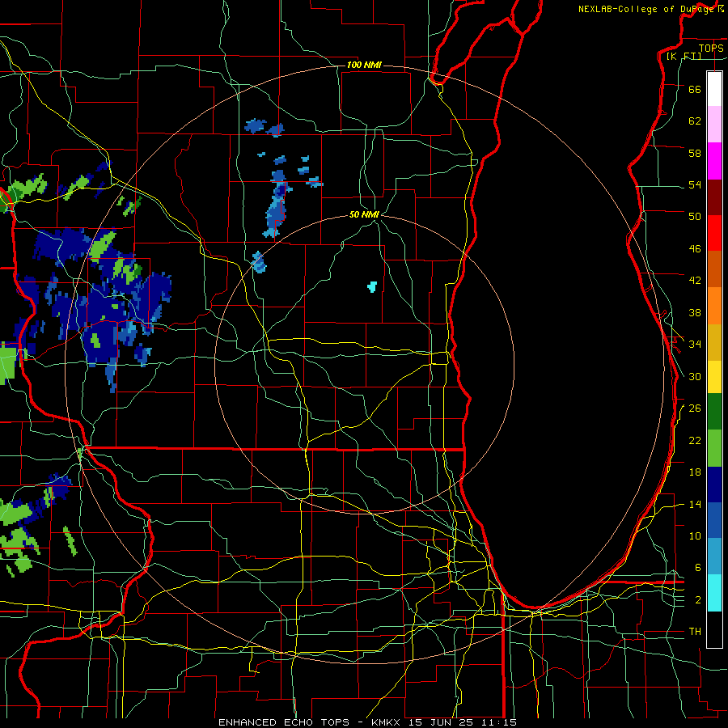Click the "58" scale value
The image size is (728, 728).
tap(695, 153)
